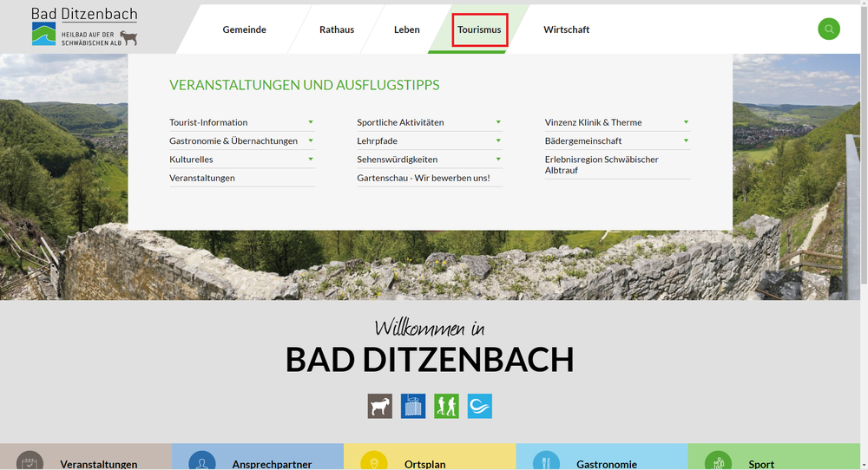
Task: Open the Wirtschaft menu
Action: (x=566, y=29)
